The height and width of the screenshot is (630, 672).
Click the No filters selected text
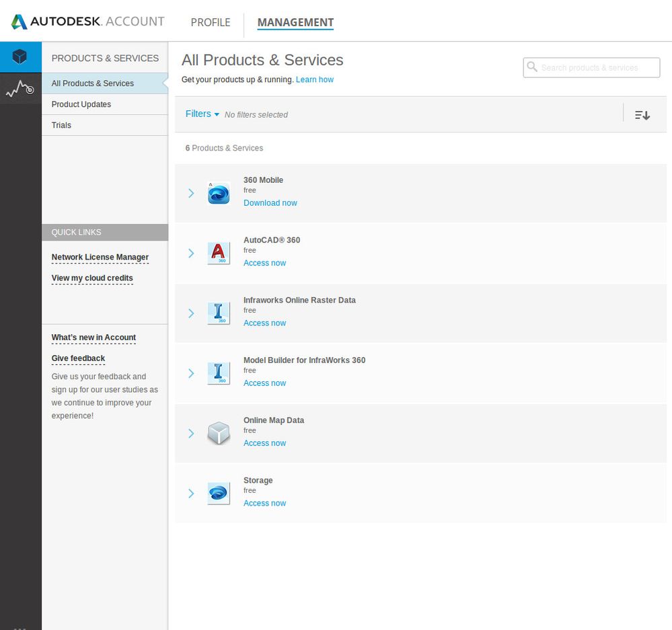[256, 115]
